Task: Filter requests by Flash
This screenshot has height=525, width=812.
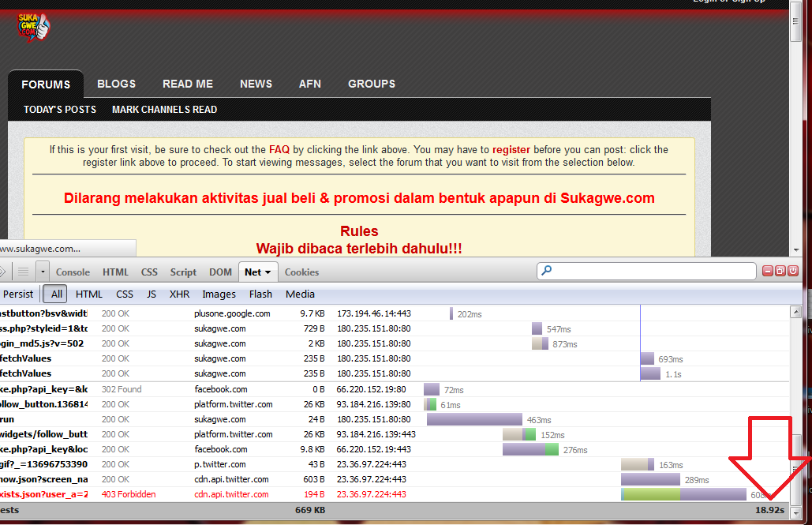Action: point(260,294)
